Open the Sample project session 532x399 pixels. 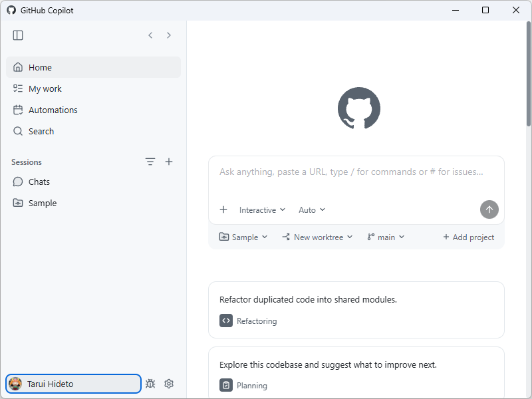click(x=93, y=203)
